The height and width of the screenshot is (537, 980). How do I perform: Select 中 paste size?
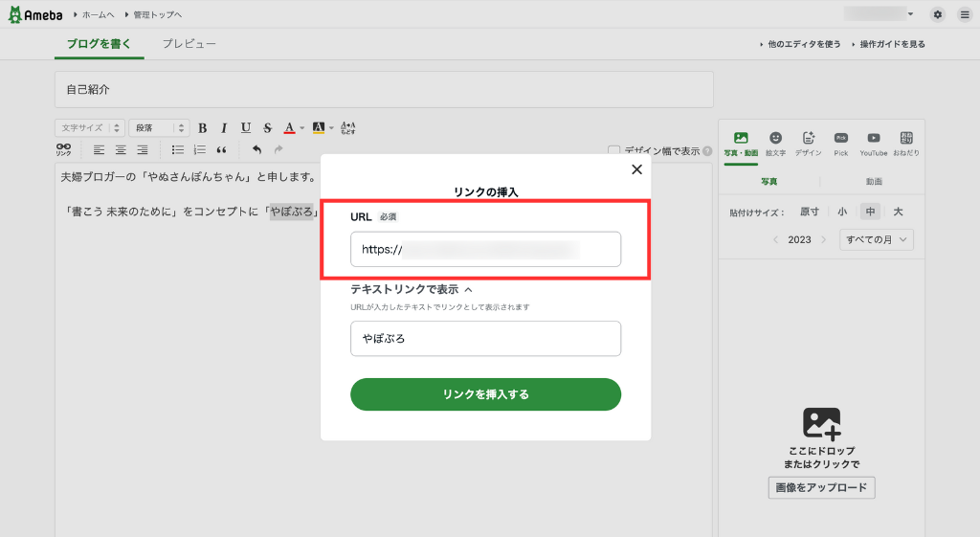(x=871, y=212)
